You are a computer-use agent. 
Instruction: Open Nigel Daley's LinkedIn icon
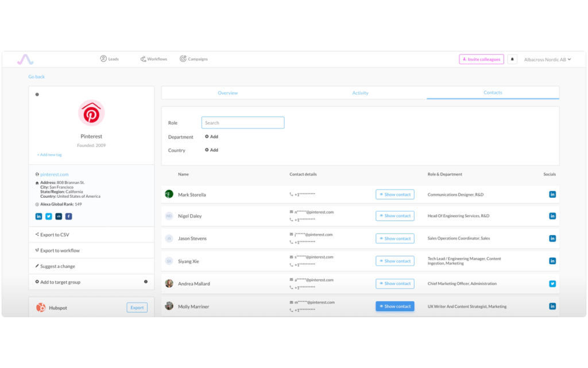552,216
